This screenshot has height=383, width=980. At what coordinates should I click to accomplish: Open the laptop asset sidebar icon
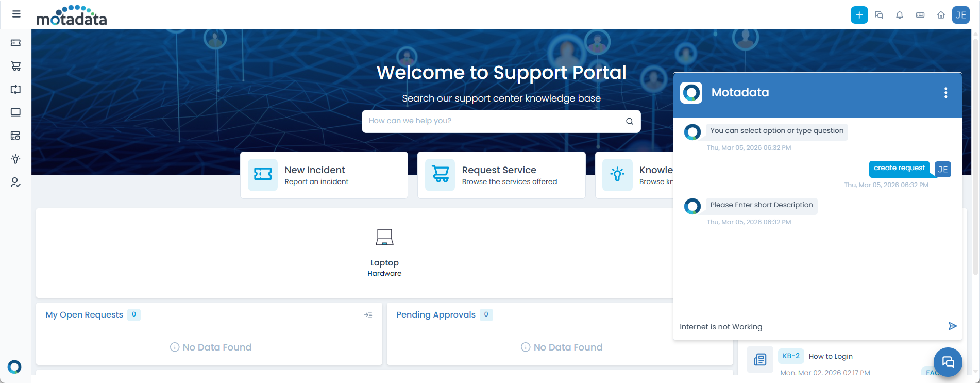[16, 112]
